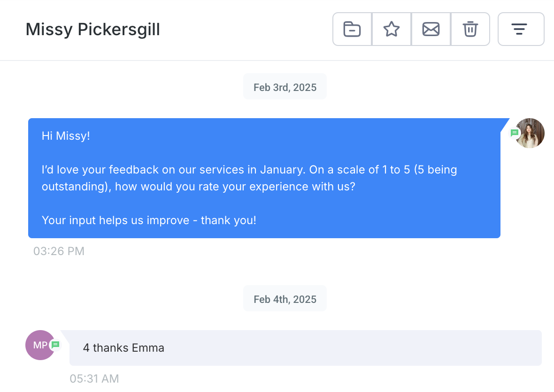Viewport: 554px width, 392px height.
Task: Click the 05:31 AM timestamp
Action: pyautogui.click(x=94, y=378)
